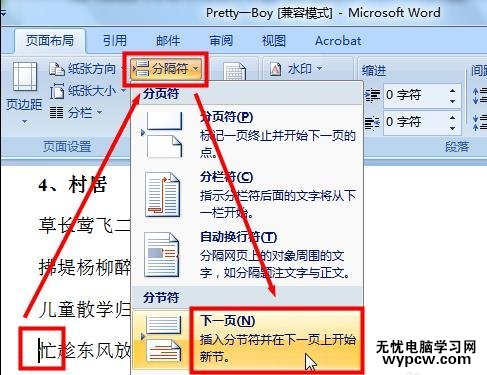
Task: Click the 纸张大小 paper size icon
Action: pyautogui.click(x=57, y=91)
